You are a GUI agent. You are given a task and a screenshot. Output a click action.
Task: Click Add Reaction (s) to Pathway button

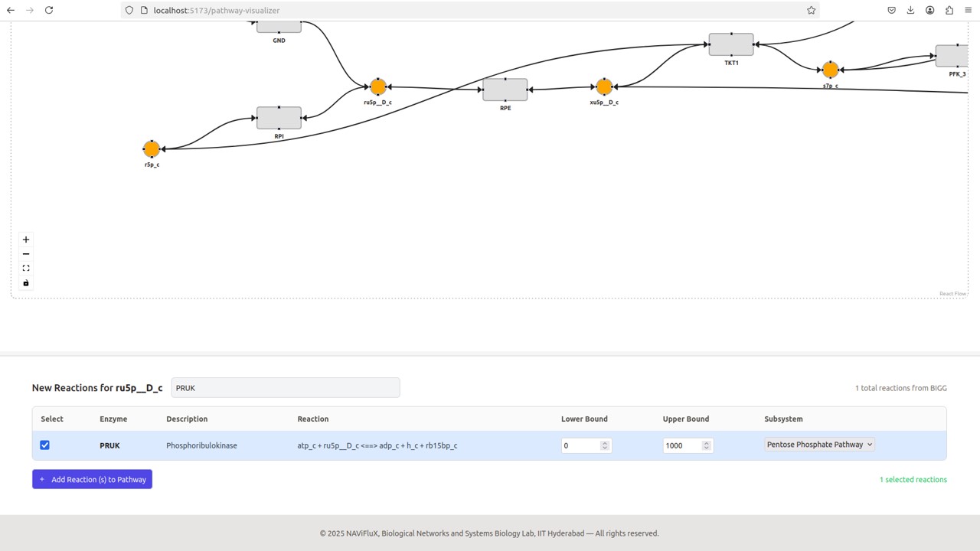point(92,479)
